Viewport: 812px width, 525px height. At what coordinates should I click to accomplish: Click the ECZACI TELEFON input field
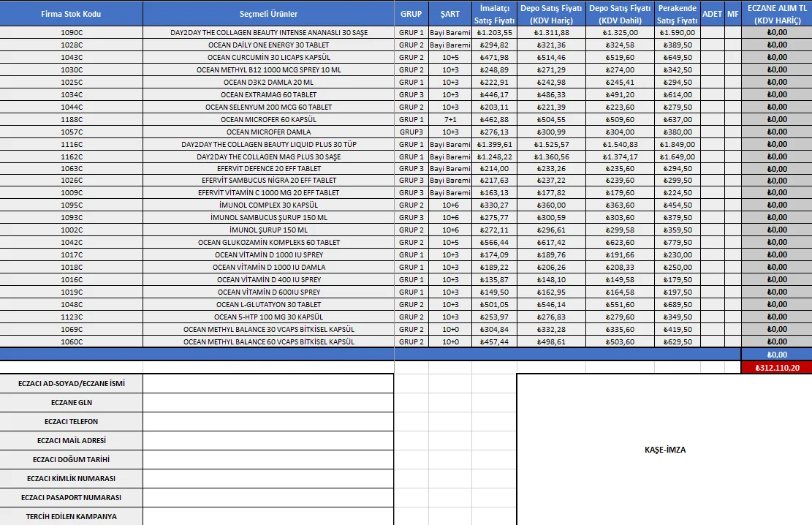point(268,421)
